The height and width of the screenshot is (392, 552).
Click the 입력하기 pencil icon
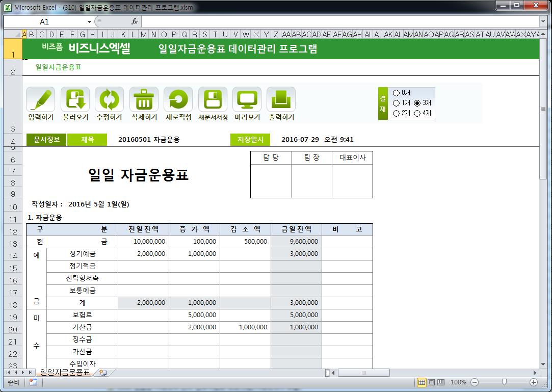point(41,99)
